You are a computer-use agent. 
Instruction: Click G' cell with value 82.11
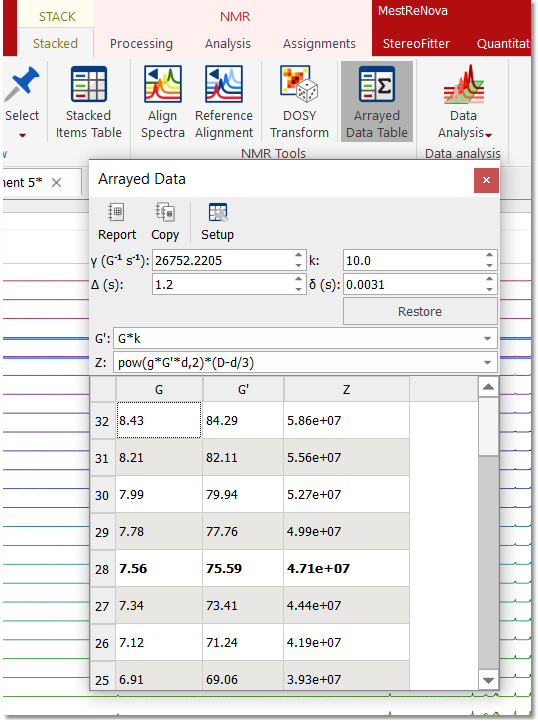[x=243, y=457]
